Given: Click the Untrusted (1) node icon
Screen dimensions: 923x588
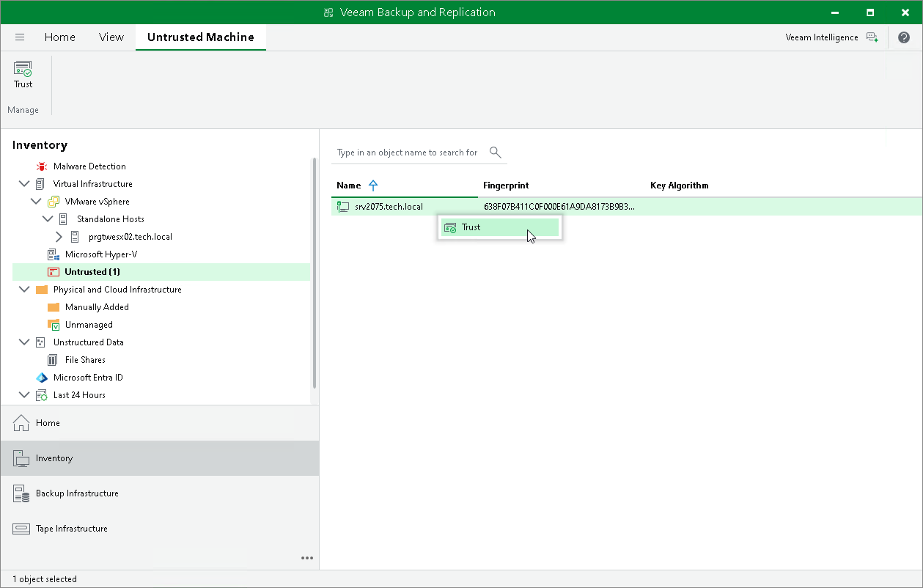Looking at the screenshot, I should pos(54,272).
